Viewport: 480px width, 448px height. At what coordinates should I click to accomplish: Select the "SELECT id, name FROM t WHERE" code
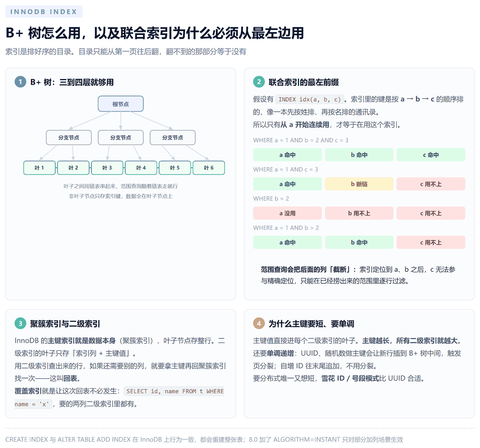coord(175,391)
